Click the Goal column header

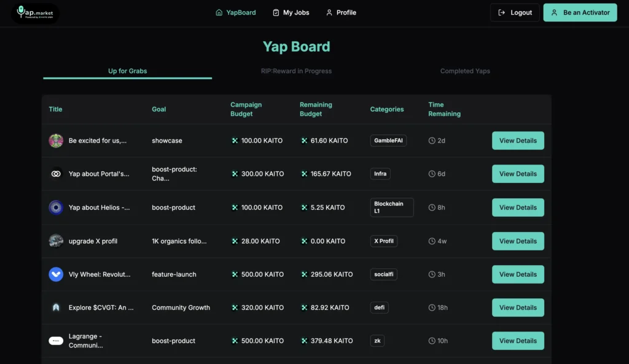point(159,109)
